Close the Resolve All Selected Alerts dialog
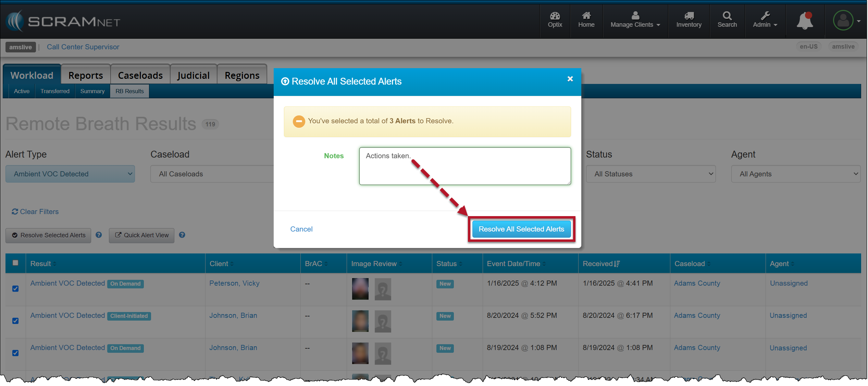 tap(570, 79)
